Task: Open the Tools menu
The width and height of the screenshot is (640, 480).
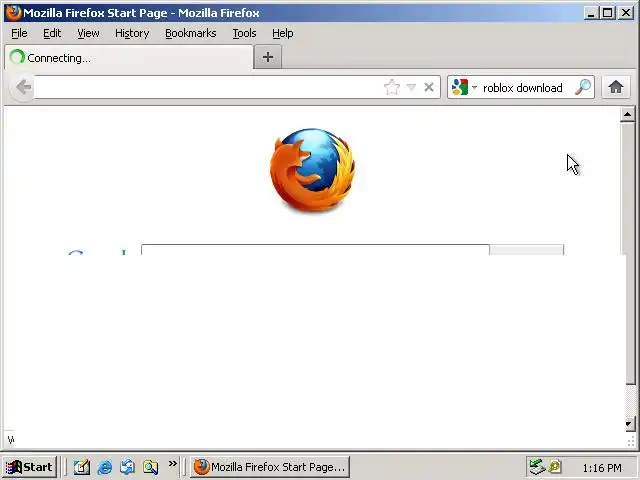Action: point(244,33)
